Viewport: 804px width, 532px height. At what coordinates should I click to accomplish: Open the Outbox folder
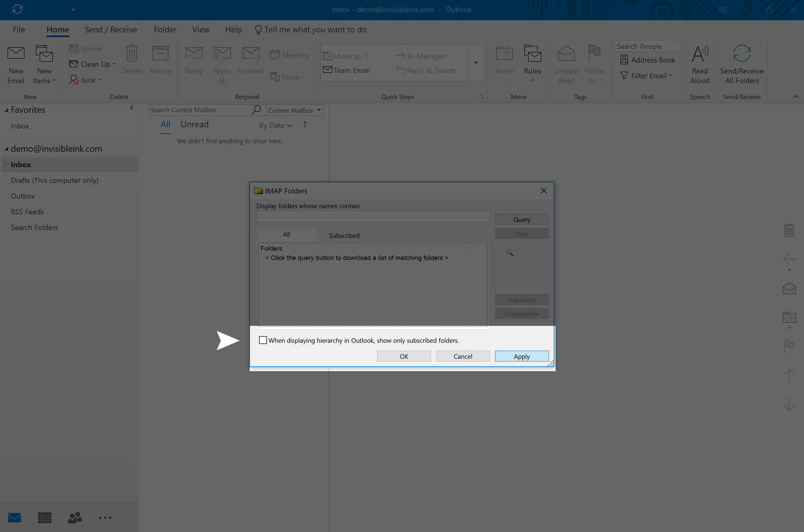pyautogui.click(x=23, y=196)
